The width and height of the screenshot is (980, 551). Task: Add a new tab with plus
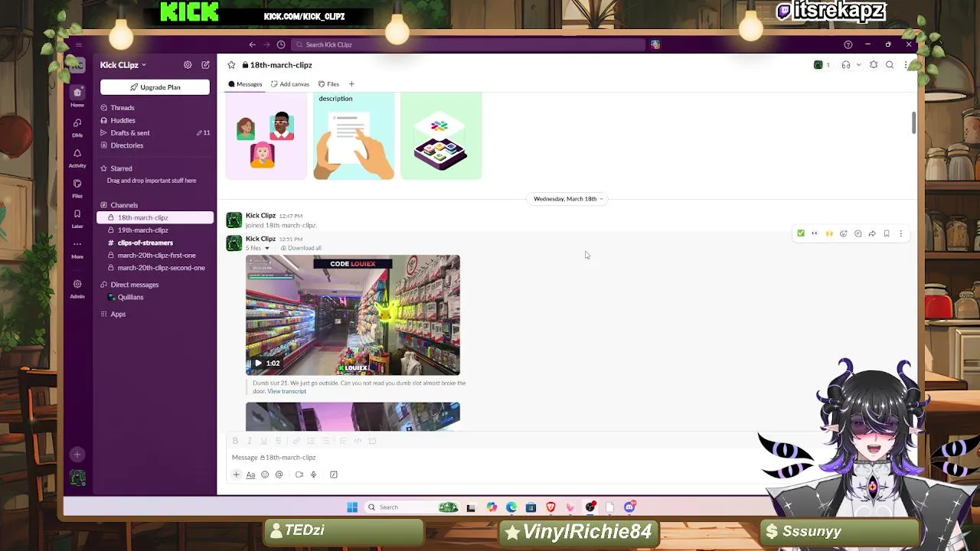(351, 84)
